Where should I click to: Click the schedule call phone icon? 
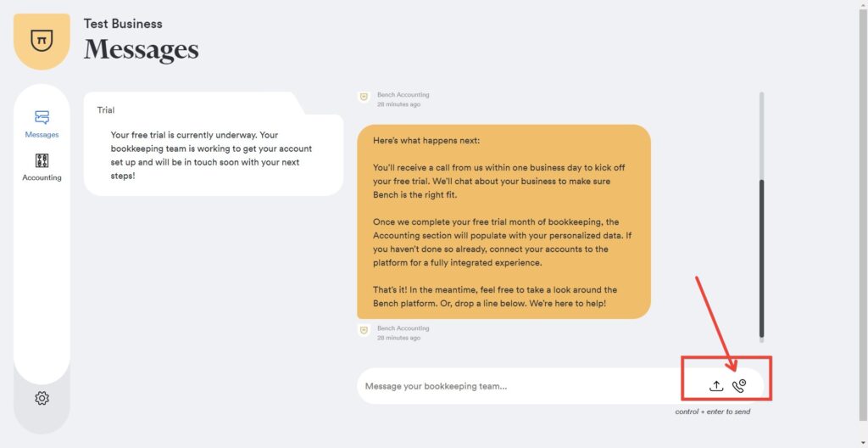(739, 386)
